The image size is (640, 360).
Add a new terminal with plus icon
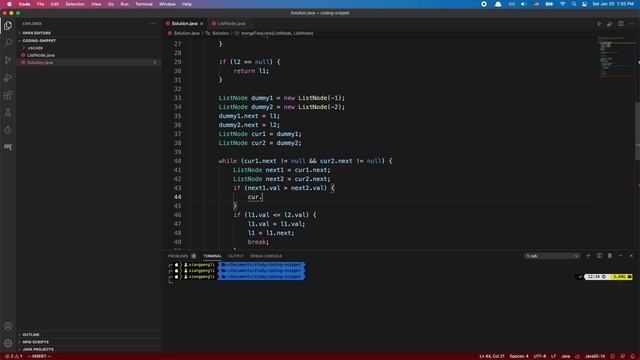(588, 256)
